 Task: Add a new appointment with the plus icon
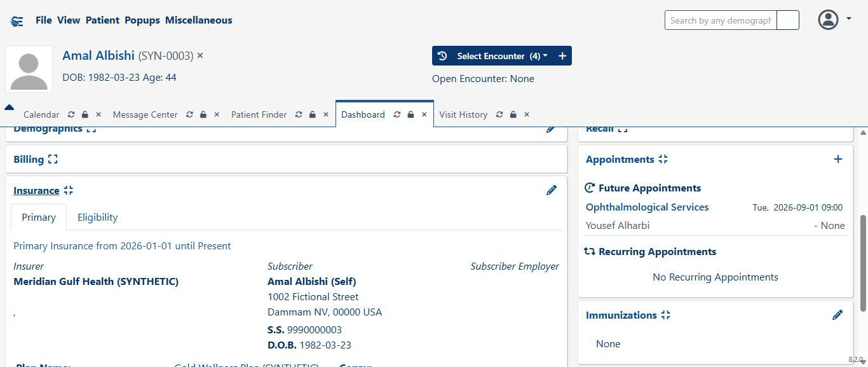tap(838, 159)
